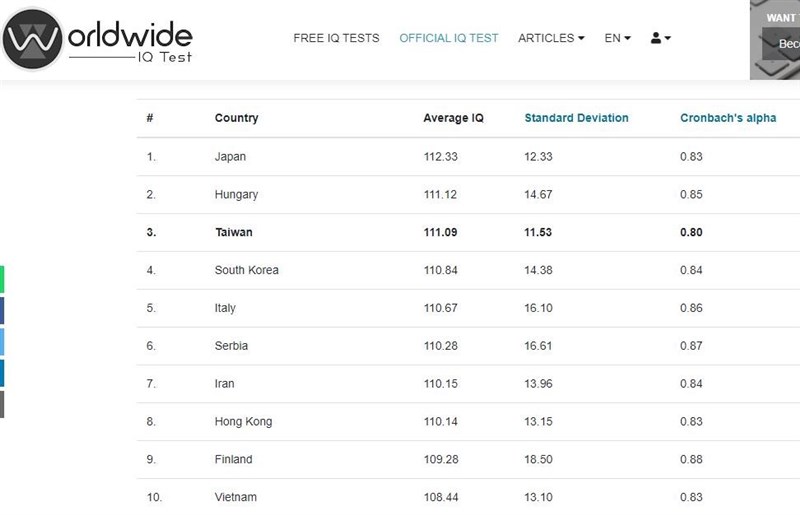The width and height of the screenshot is (800, 515).
Task: Click the Standard Deviation column header link
Action: (x=576, y=118)
